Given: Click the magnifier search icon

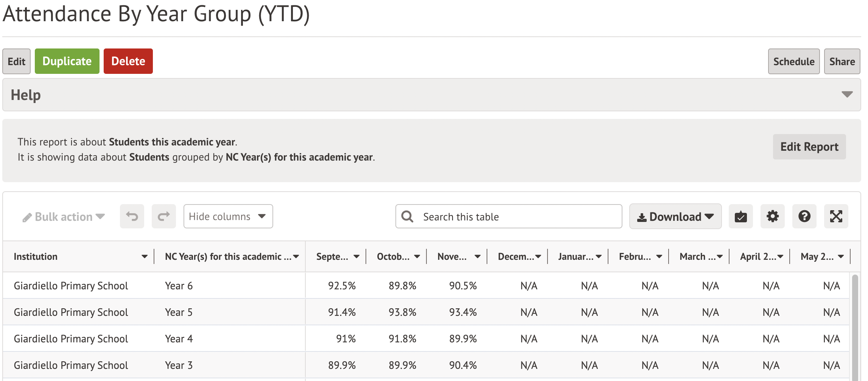Looking at the screenshot, I should [408, 216].
